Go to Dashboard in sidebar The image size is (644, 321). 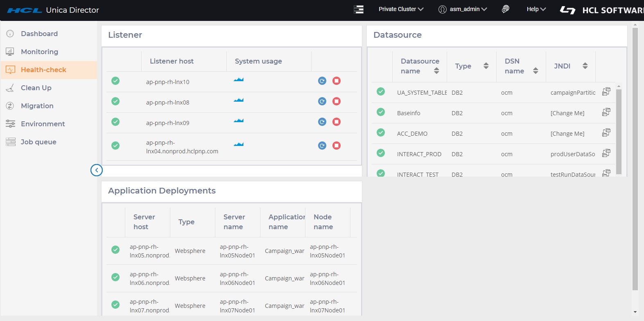click(x=39, y=34)
